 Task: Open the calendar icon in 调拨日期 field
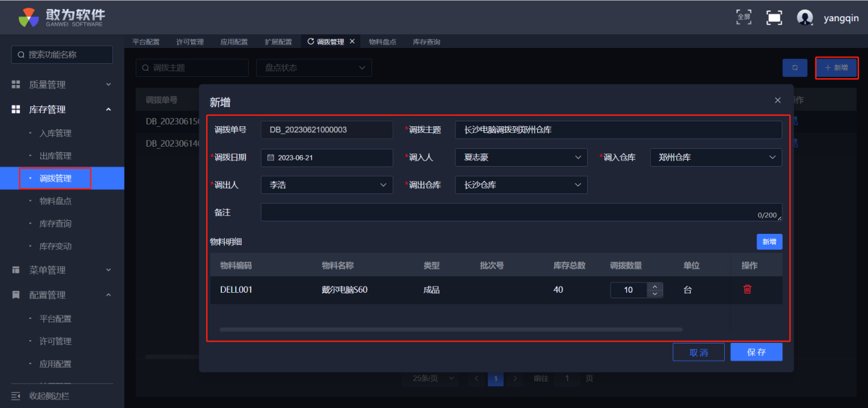(x=271, y=158)
